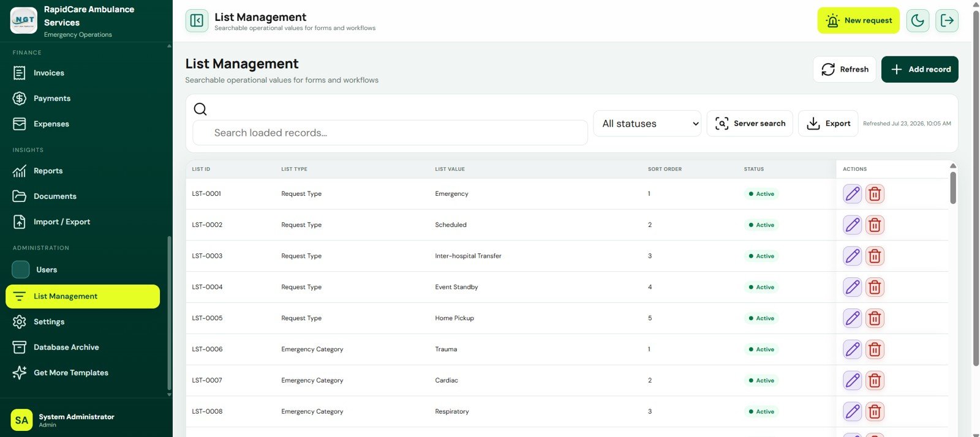Edit record LST-0005 Home Pickup

pyautogui.click(x=853, y=318)
